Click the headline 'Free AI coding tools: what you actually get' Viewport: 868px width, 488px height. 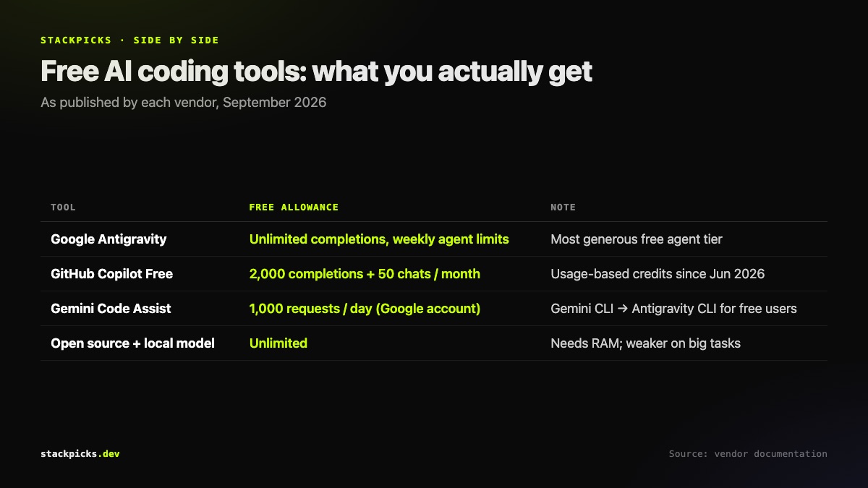316,72
